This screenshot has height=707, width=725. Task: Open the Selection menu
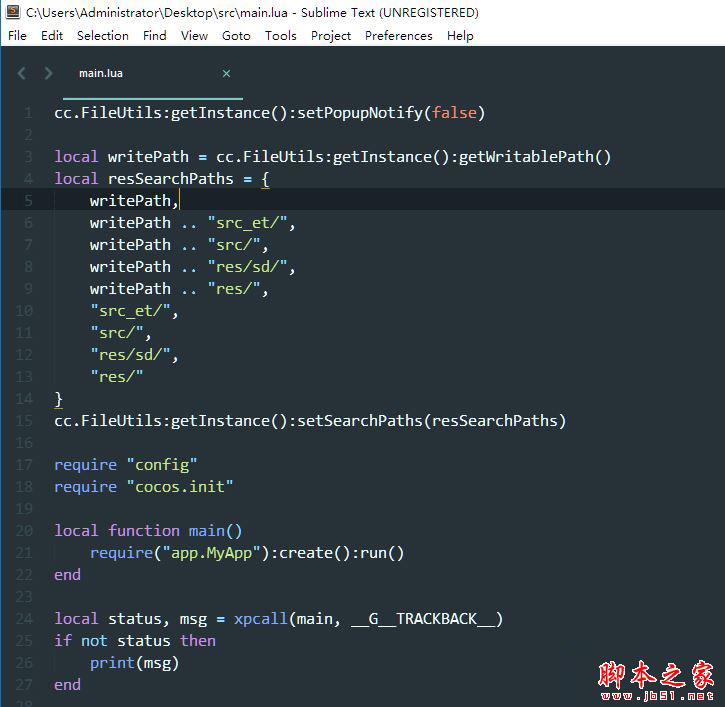tap(103, 36)
